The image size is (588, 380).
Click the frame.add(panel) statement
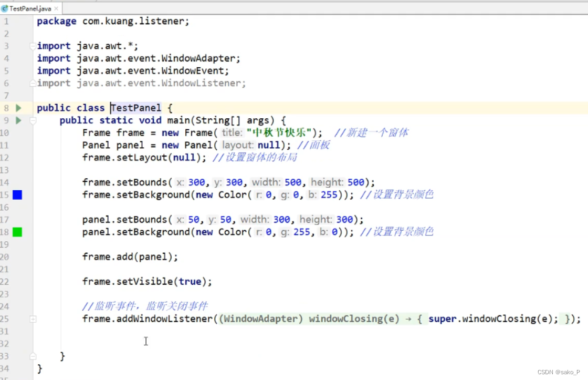[130, 257]
